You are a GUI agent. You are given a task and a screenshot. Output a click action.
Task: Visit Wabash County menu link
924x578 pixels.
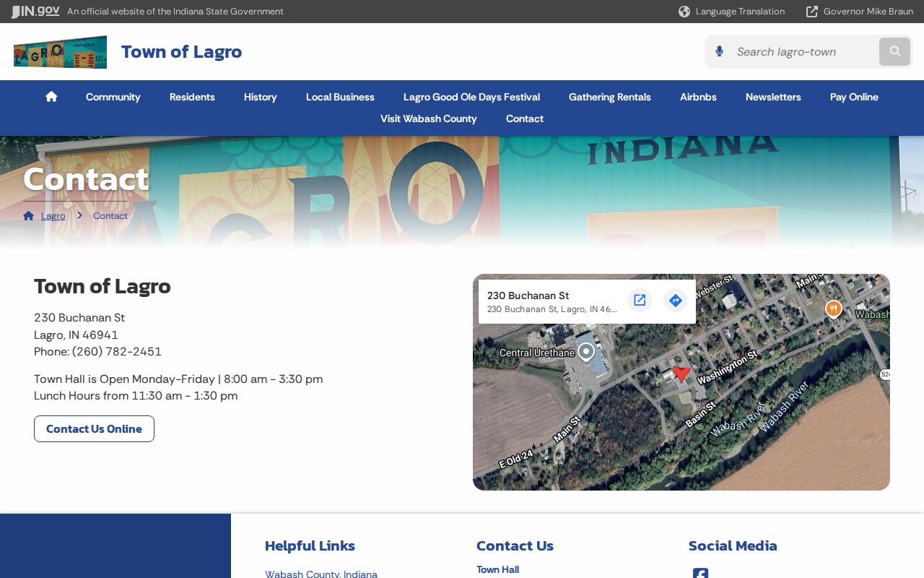429,118
